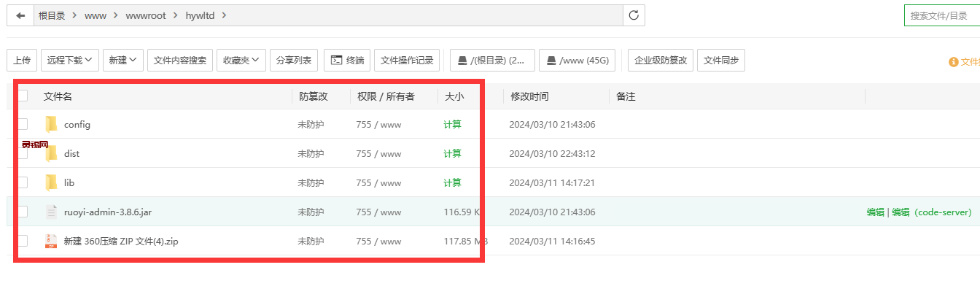Click the refresh path icon
Image resolution: width=980 pixels, height=297 pixels.
tap(634, 15)
